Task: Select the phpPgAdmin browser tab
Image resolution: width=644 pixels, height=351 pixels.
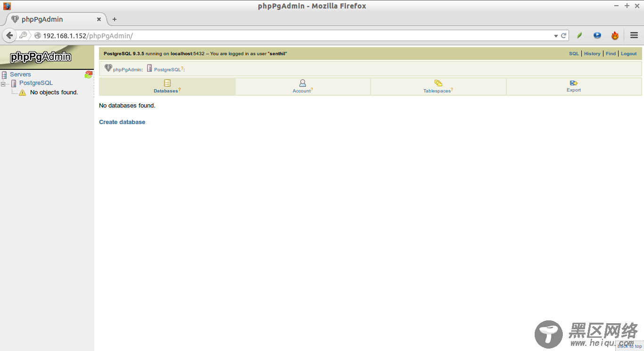Action: (57, 19)
